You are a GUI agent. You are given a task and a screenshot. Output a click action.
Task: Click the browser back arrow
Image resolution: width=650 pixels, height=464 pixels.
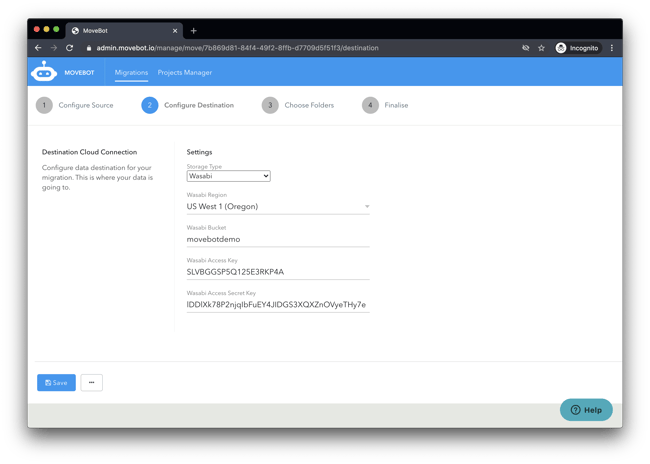pos(38,48)
